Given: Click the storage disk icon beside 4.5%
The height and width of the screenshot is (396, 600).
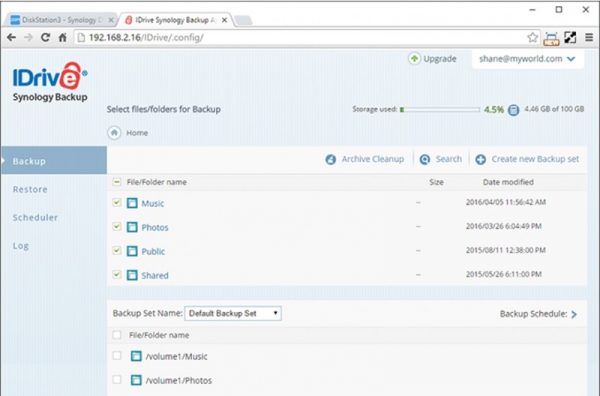Looking at the screenshot, I should point(513,110).
